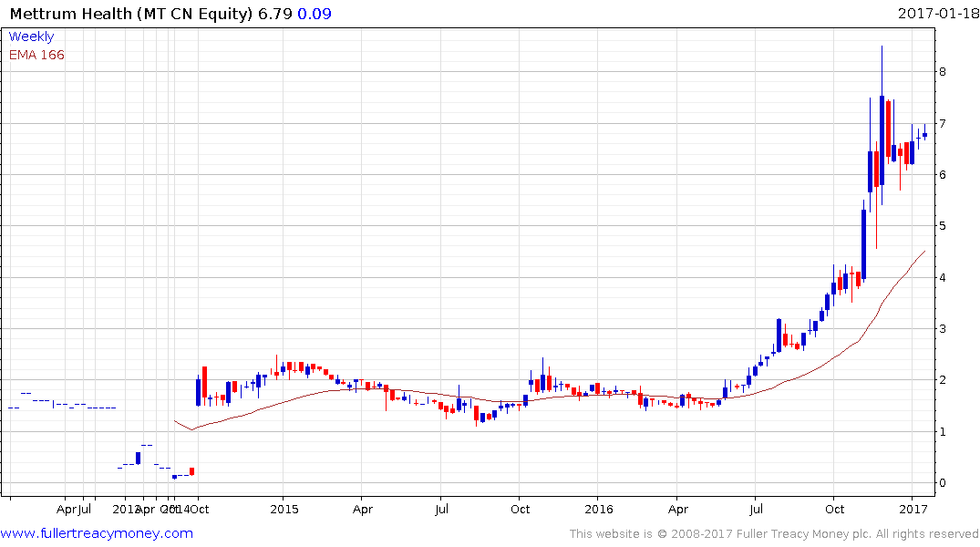Click the 2017-01-18 date in top right
The height and width of the screenshot is (547, 980).
[936, 14]
